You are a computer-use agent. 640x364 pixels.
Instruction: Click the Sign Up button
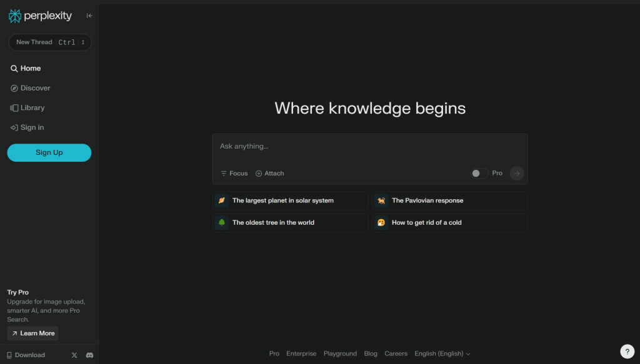tap(49, 153)
